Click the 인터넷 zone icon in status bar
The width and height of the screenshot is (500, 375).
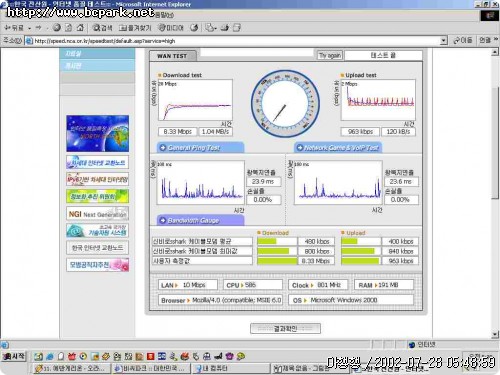pos(412,345)
